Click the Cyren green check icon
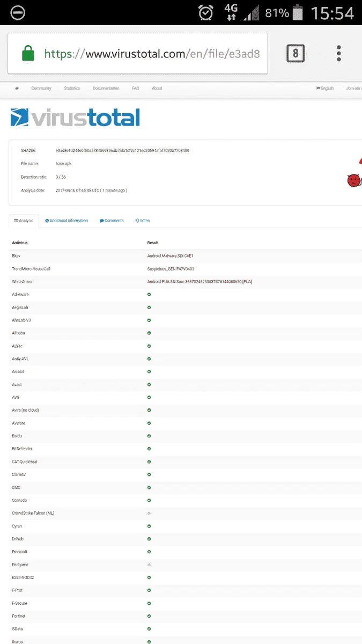 pyautogui.click(x=149, y=526)
